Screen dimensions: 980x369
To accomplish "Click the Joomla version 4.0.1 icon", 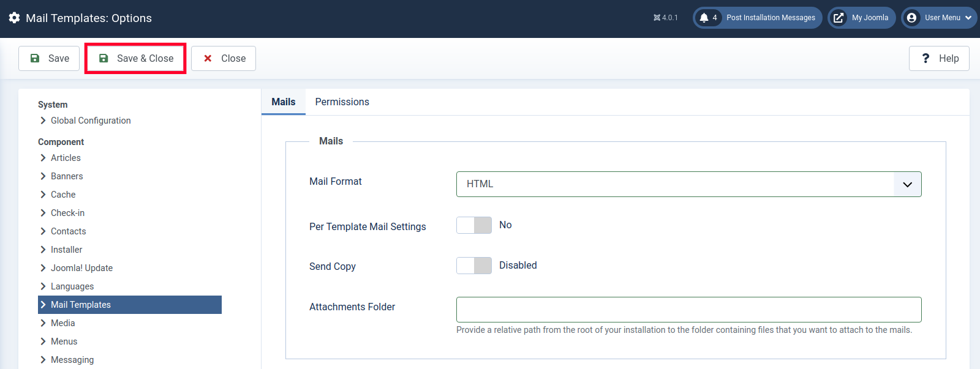I will [x=657, y=18].
